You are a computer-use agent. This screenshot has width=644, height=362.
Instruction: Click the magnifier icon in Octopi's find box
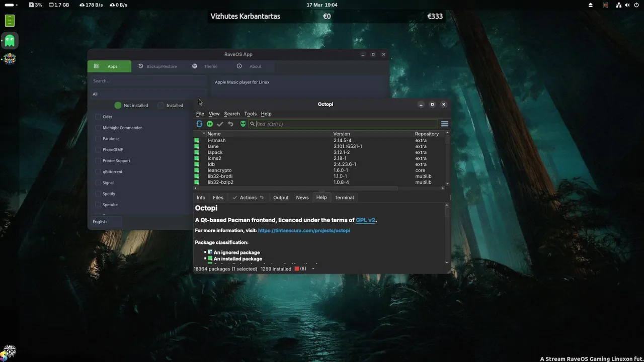253,124
